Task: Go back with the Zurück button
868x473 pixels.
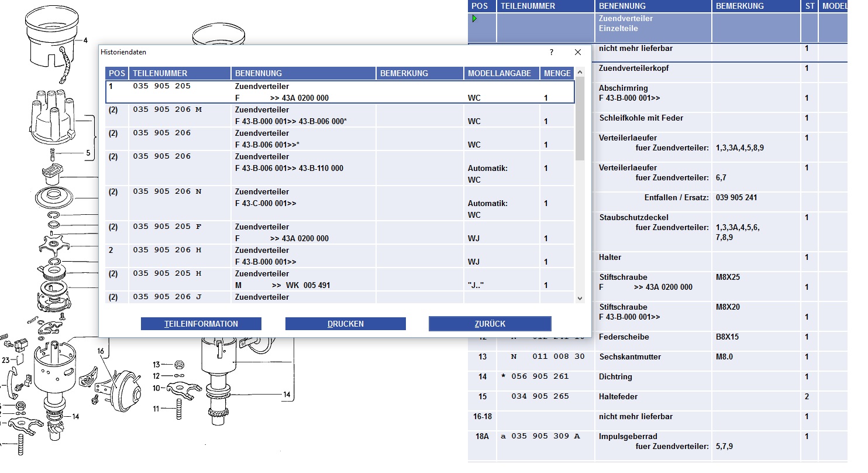Action: click(x=490, y=324)
